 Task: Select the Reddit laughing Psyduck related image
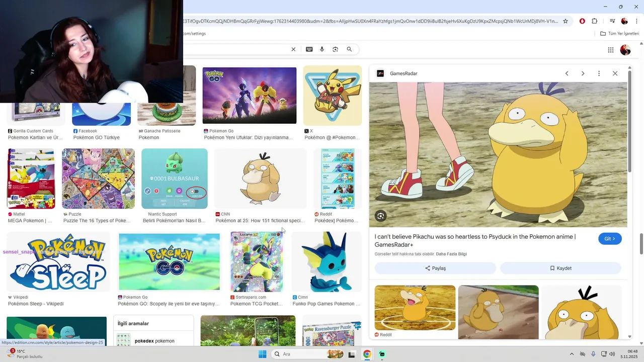(415, 308)
